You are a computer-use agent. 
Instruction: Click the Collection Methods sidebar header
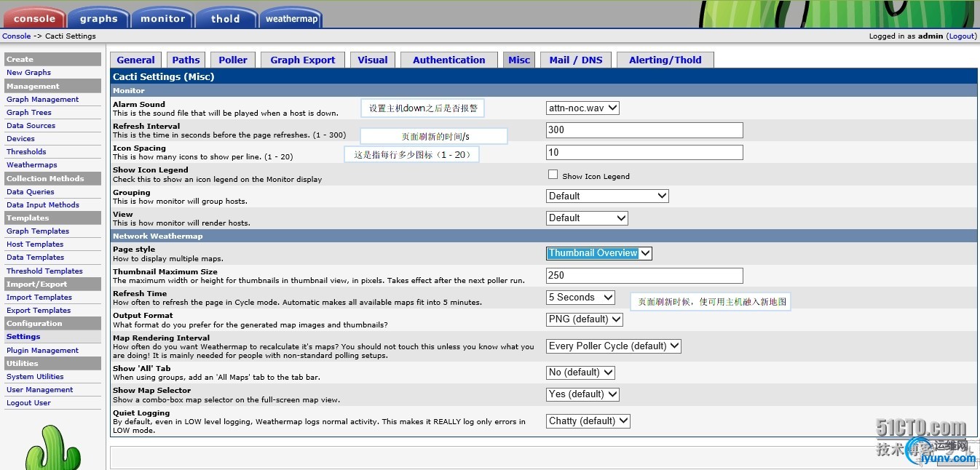(x=52, y=179)
